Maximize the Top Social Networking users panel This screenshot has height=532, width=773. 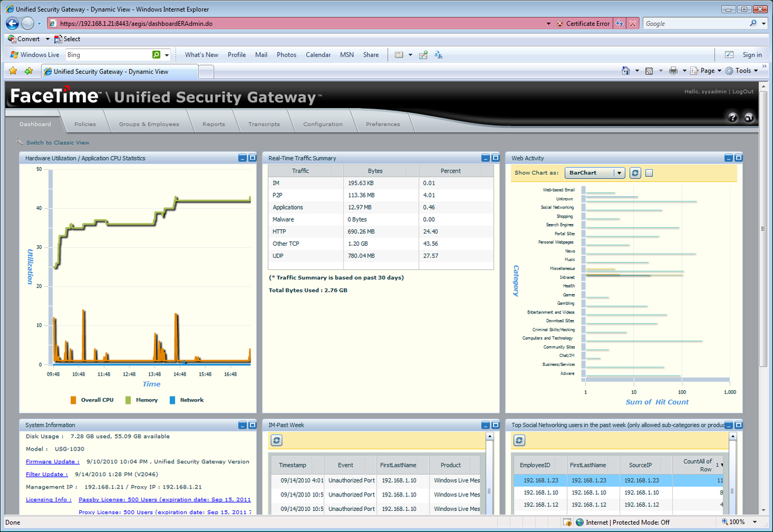click(x=738, y=425)
